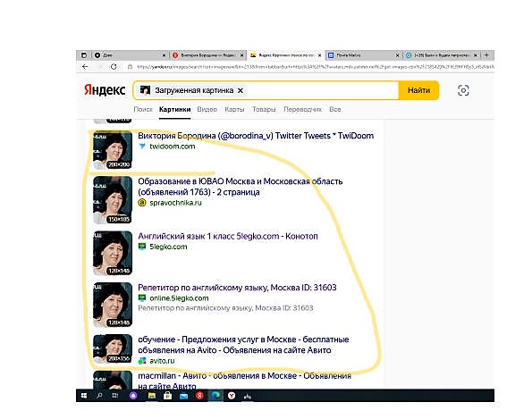Go back with browser back arrow
532x419 pixels.
click(x=85, y=67)
